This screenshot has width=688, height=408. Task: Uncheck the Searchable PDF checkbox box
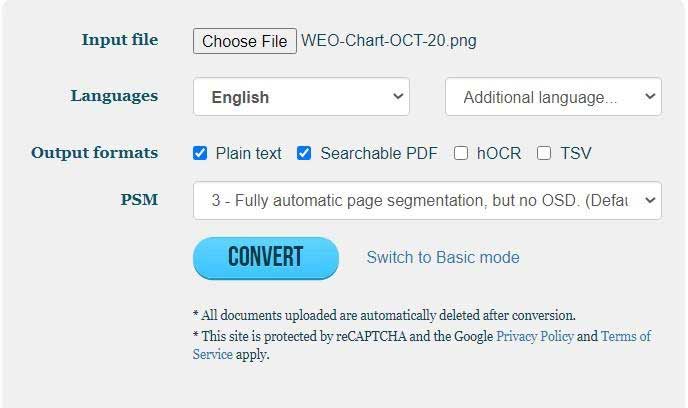coord(304,153)
